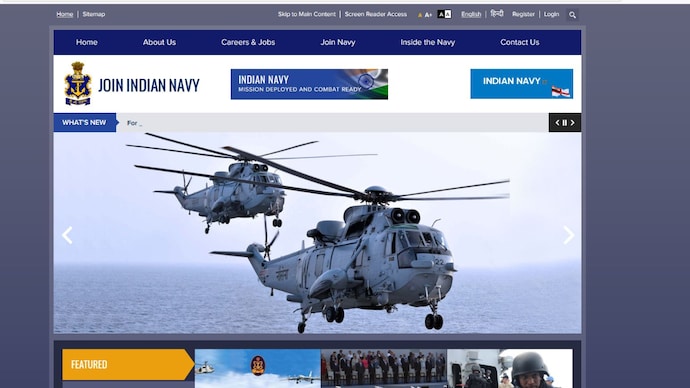690x388 pixels.
Task: Go to next news ticker item
Action: click(573, 123)
